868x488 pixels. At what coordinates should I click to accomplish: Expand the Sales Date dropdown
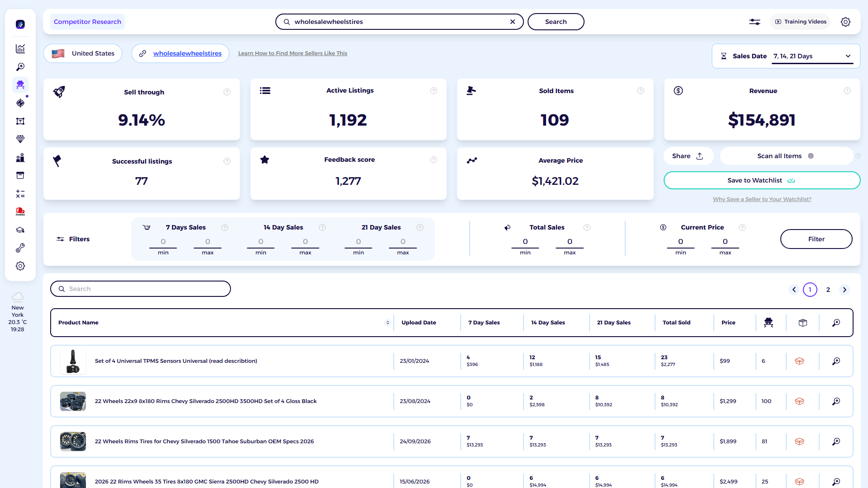coord(812,56)
